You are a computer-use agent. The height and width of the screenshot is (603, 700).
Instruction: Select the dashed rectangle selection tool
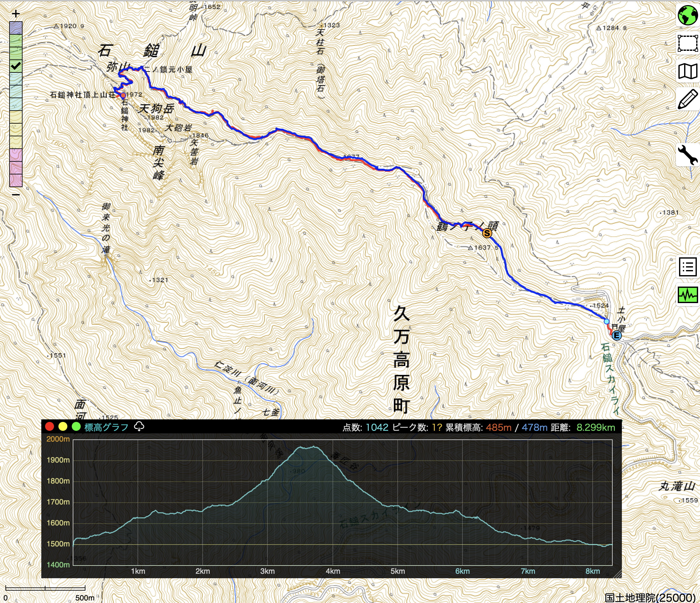(688, 43)
